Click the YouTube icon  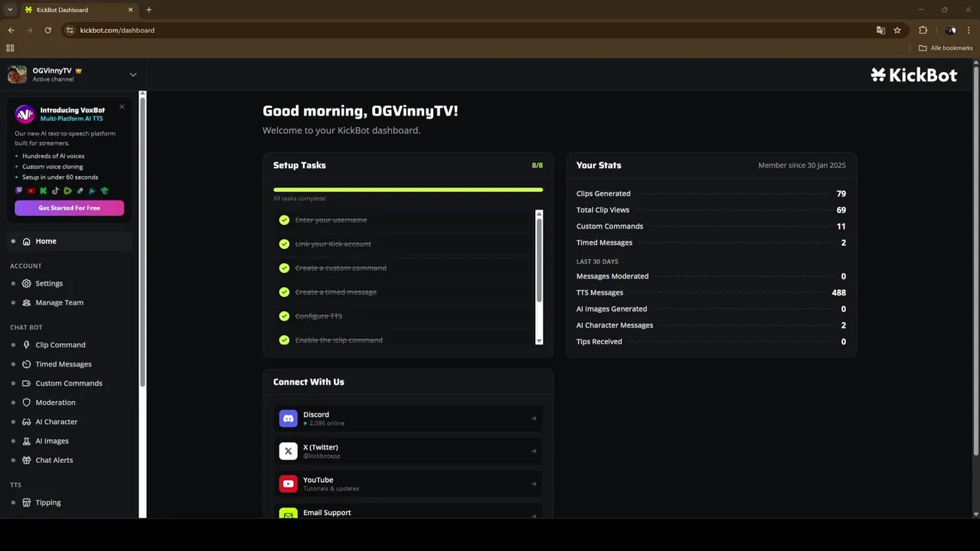(288, 484)
